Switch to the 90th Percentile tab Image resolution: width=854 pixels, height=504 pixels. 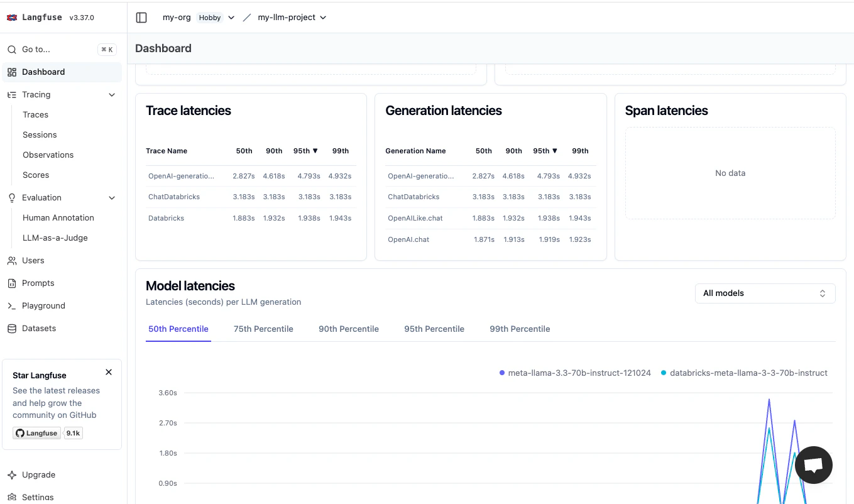(x=349, y=329)
